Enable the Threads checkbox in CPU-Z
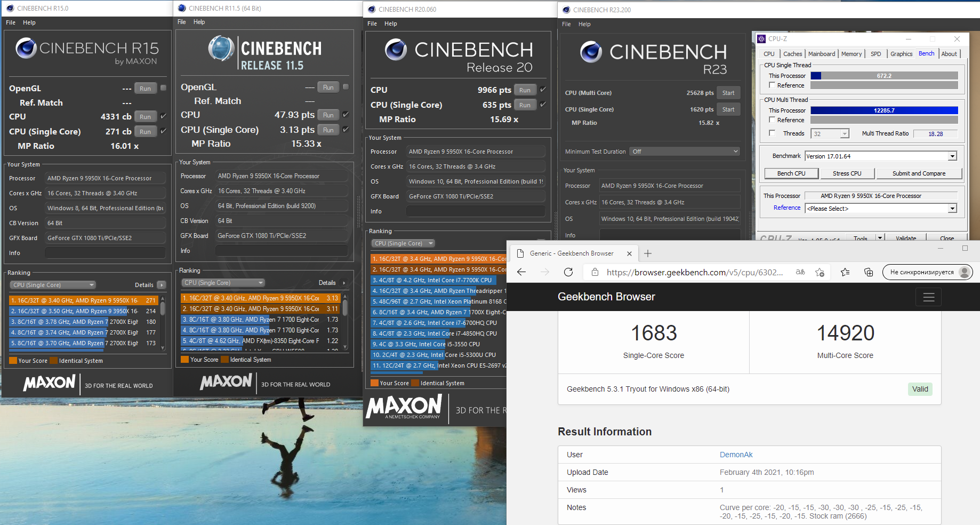The height and width of the screenshot is (525, 980). (772, 133)
